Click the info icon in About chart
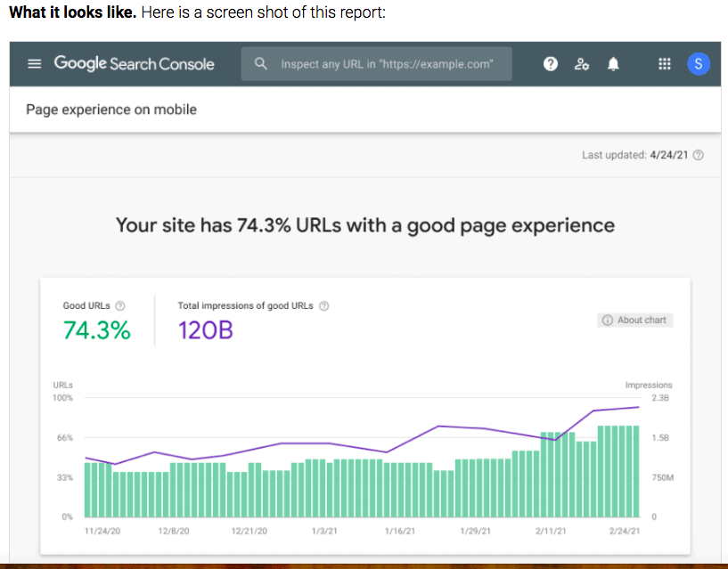The image size is (728, 569). point(608,320)
